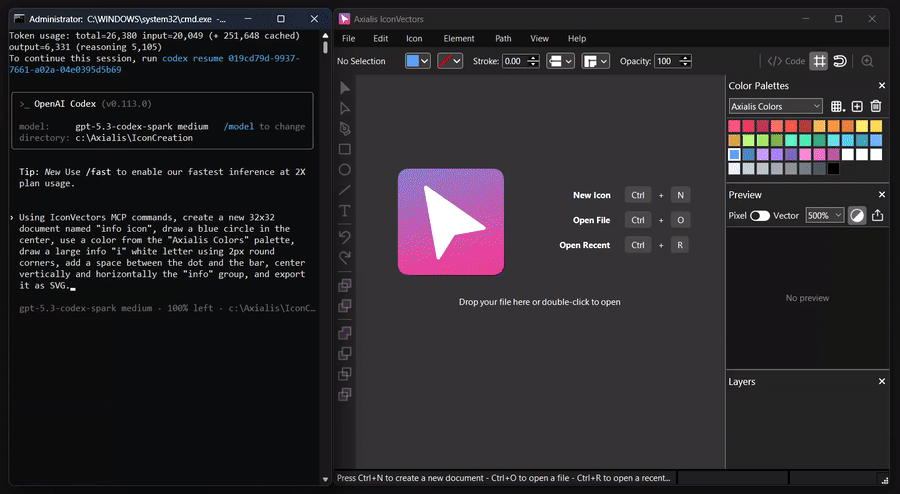Select the Pen tool in the left toolbar
This screenshot has height=494, width=900.
click(345, 129)
